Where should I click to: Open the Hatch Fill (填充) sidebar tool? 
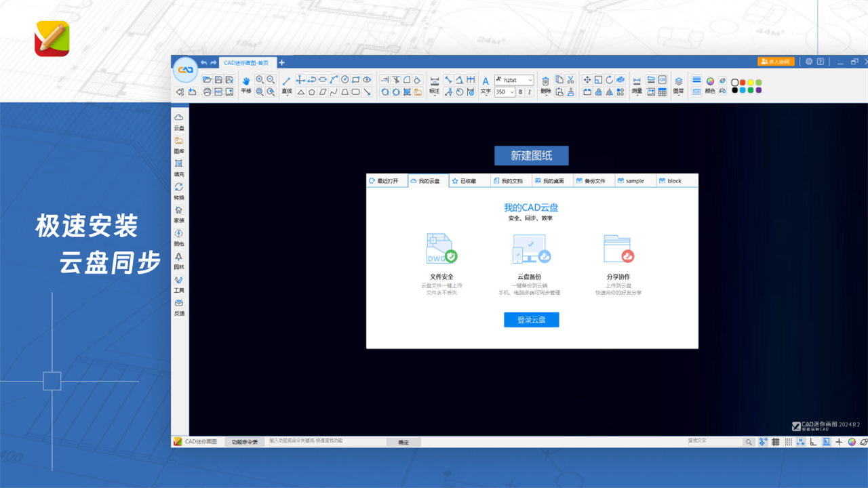[x=179, y=167]
